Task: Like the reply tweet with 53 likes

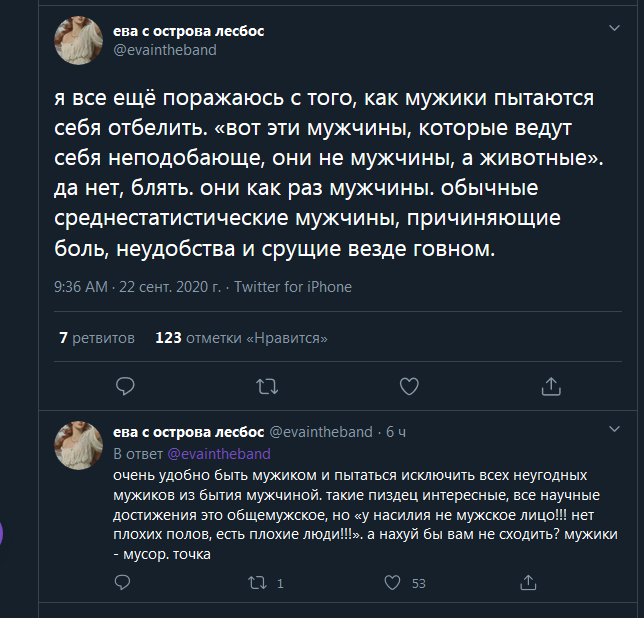Action: click(x=392, y=583)
